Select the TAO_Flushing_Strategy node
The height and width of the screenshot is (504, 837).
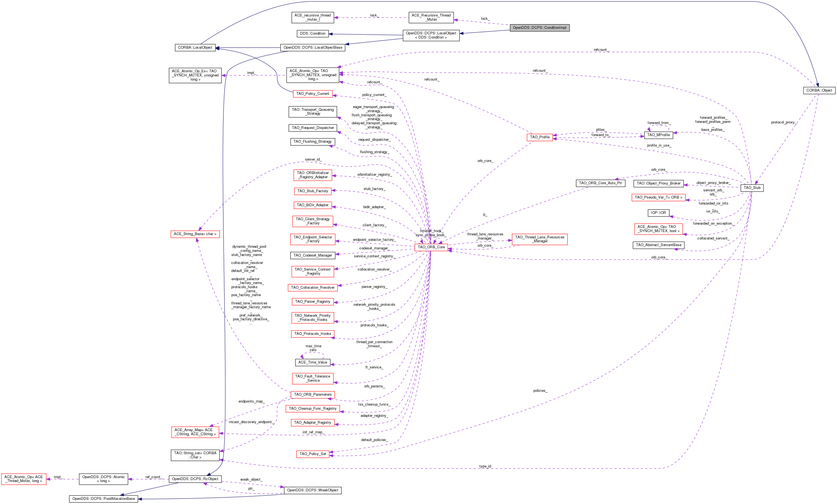click(312, 142)
